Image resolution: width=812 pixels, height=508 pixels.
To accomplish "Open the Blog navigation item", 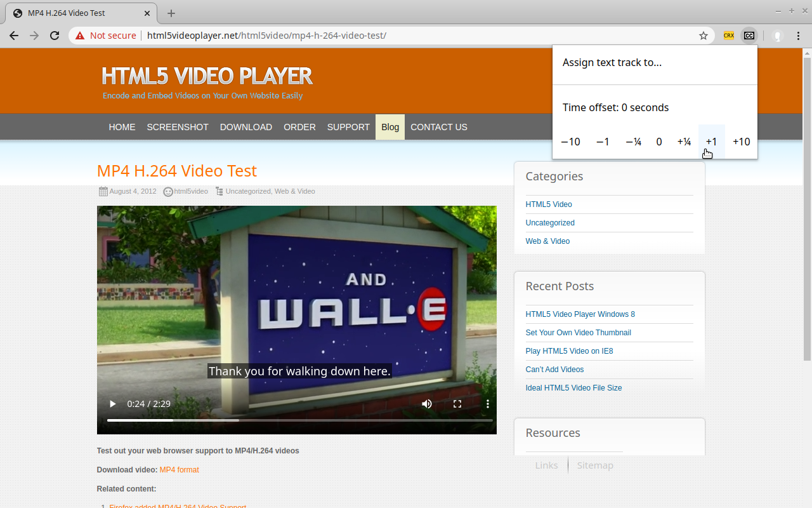I will [x=390, y=127].
